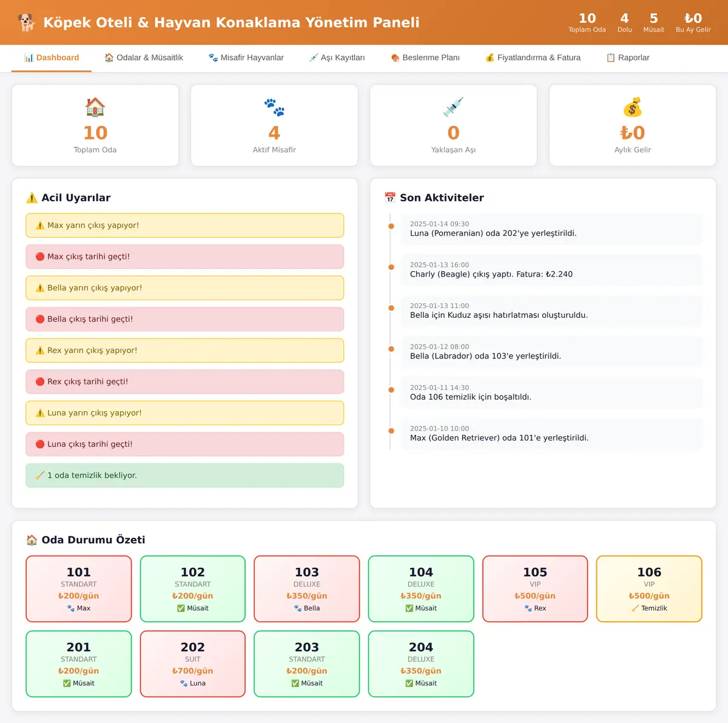The image size is (728, 723).
Task: Click green check icon in room 201
Action: pos(67,684)
